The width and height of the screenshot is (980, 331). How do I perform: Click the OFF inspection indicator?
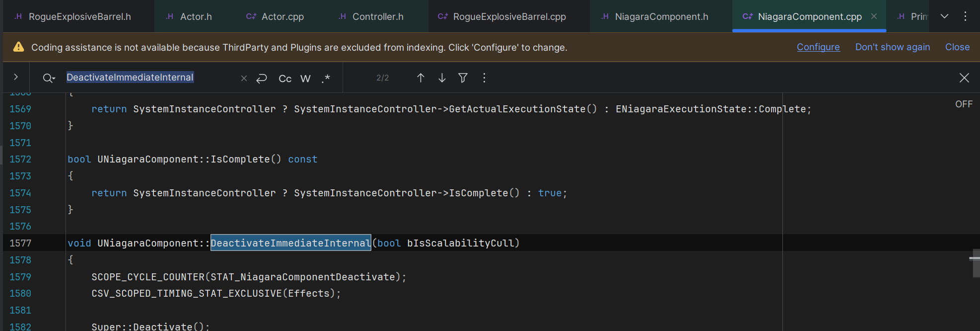(x=964, y=104)
